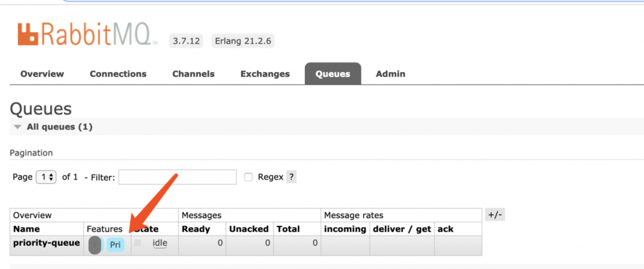Image resolution: width=644 pixels, height=269 pixels.
Task: Open the priority-queue queue link
Action: [x=46, y=243]
